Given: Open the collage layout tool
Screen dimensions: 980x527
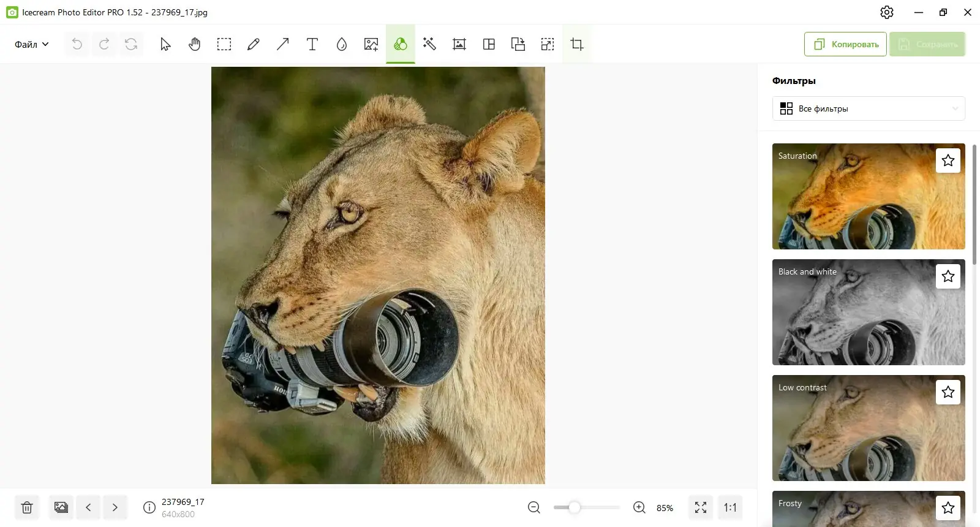Looking at the screenshot, I should [x=489, y=44].
